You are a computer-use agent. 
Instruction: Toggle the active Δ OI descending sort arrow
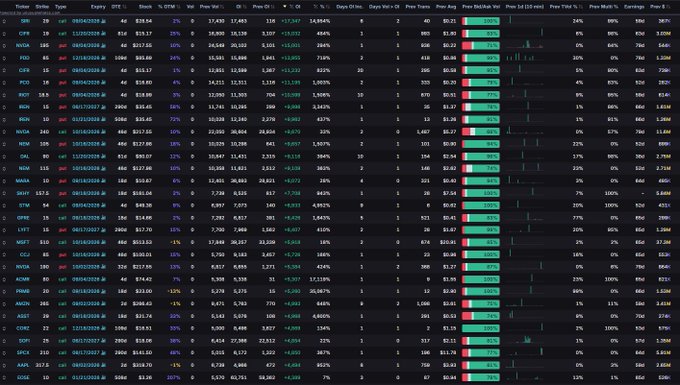pos(285,7)
